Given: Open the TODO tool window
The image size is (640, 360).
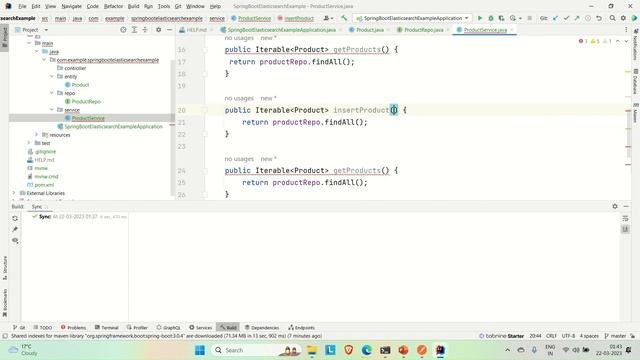Looking at the screenshot, I should (x=43, y=327).
